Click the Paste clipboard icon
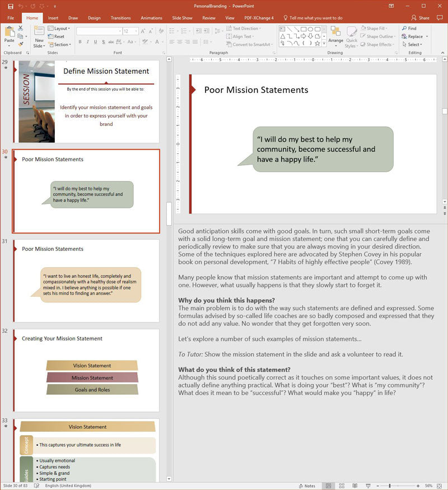 click(x=10, y=32)
